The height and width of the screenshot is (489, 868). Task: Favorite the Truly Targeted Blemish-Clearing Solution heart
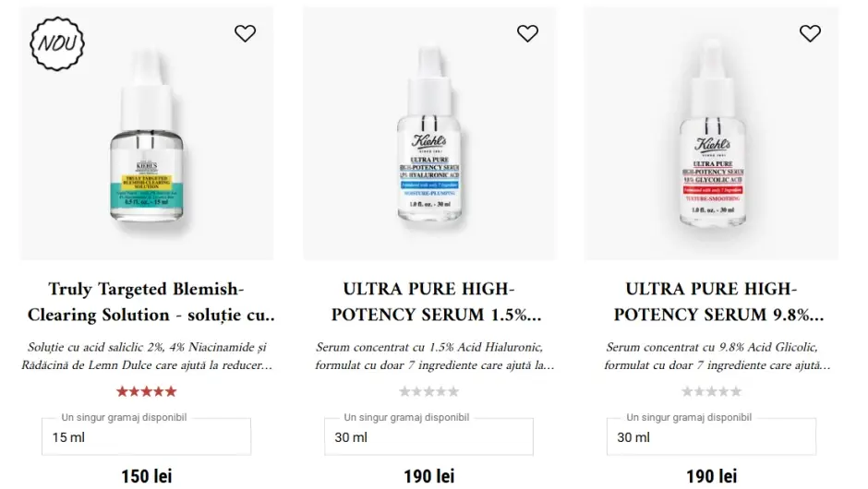pos(245,34)
